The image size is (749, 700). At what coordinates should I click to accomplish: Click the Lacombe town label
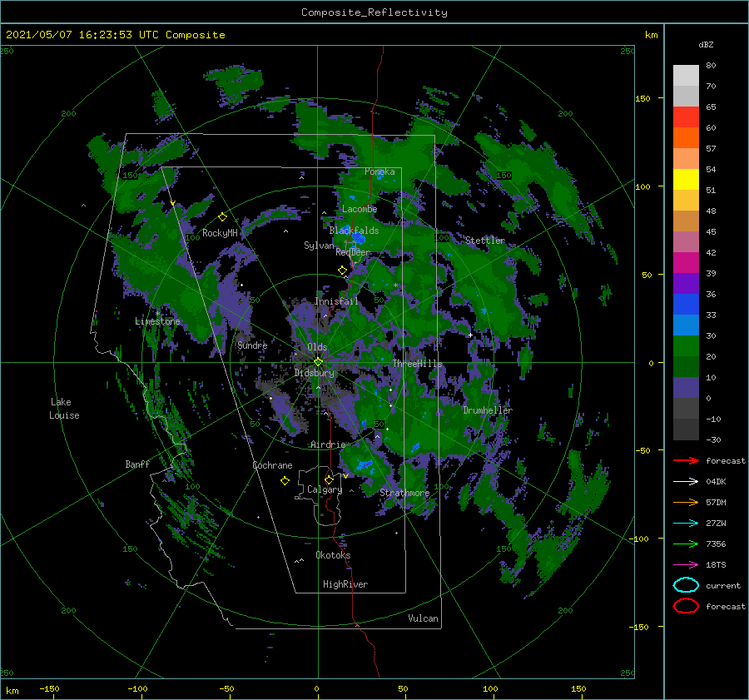[x=360, y=209]
